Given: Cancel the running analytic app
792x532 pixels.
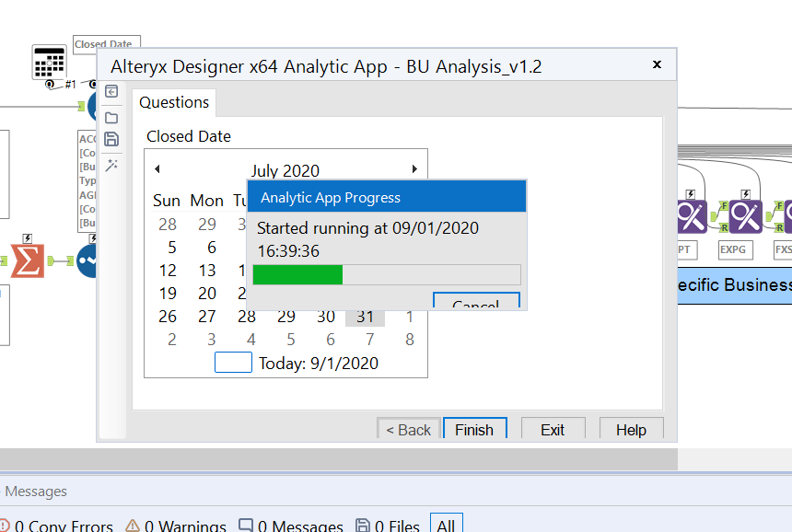Looking at the screenshot, I should (x=476, y=300).
